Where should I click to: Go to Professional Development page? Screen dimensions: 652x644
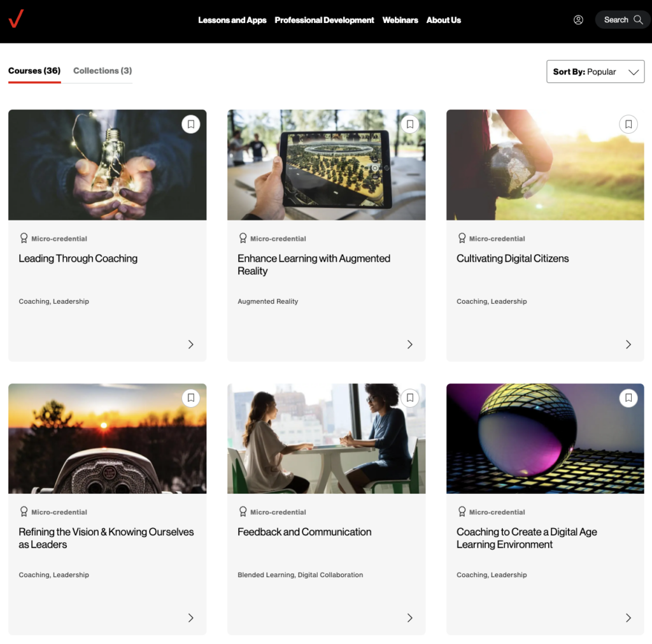click(x=324, y=20)
